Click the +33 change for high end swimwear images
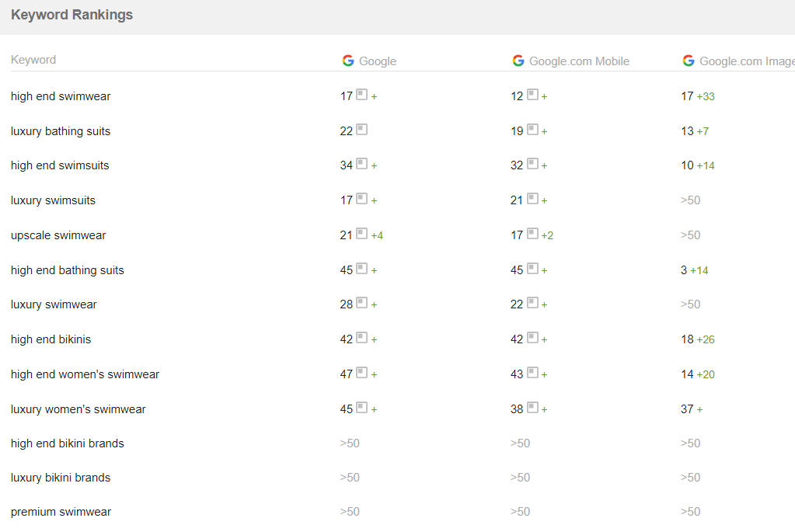795x532 pixels. coord(706,96)
